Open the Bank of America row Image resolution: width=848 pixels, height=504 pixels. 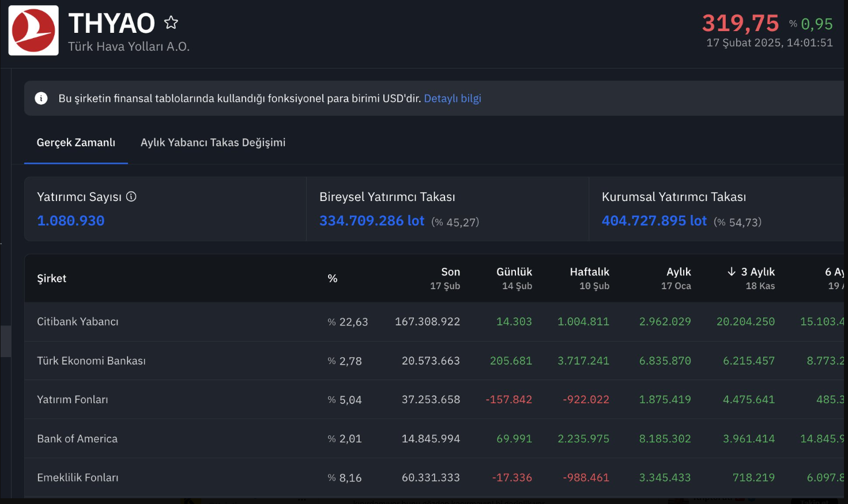pos(77,438)
